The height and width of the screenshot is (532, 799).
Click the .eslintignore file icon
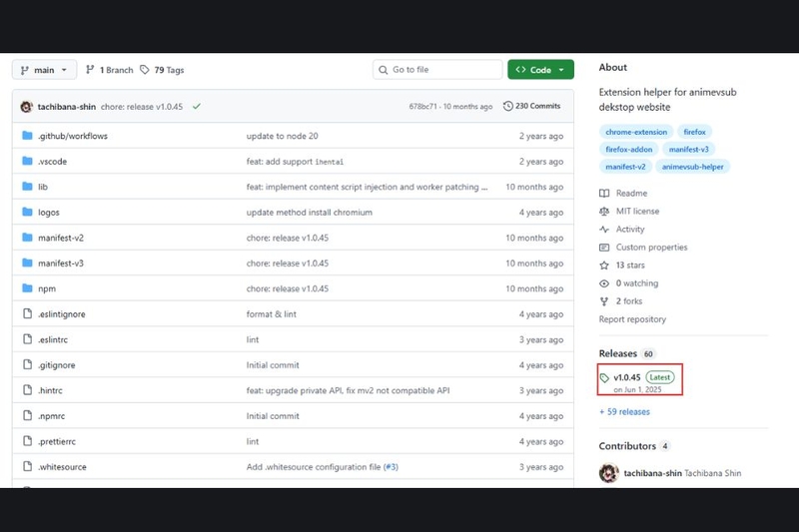click(28, 313)
